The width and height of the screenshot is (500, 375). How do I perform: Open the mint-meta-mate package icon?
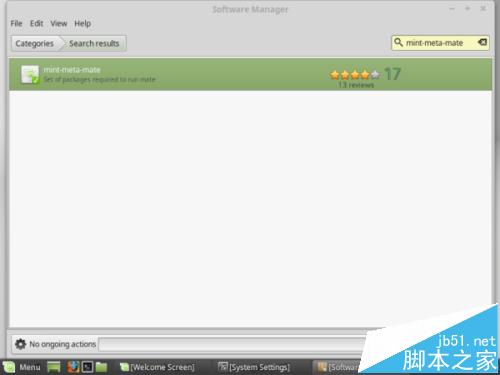30,74
